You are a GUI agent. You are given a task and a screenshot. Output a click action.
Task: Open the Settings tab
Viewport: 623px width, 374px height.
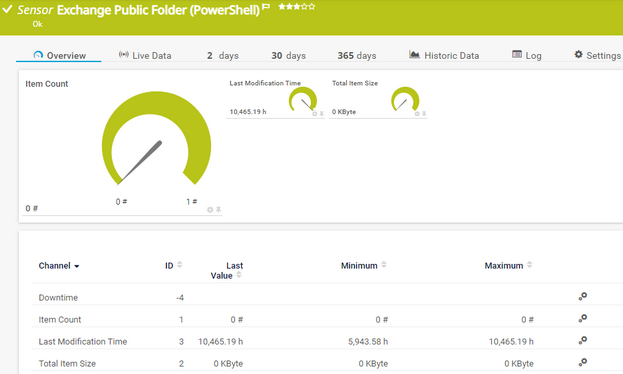coord(597,55)
